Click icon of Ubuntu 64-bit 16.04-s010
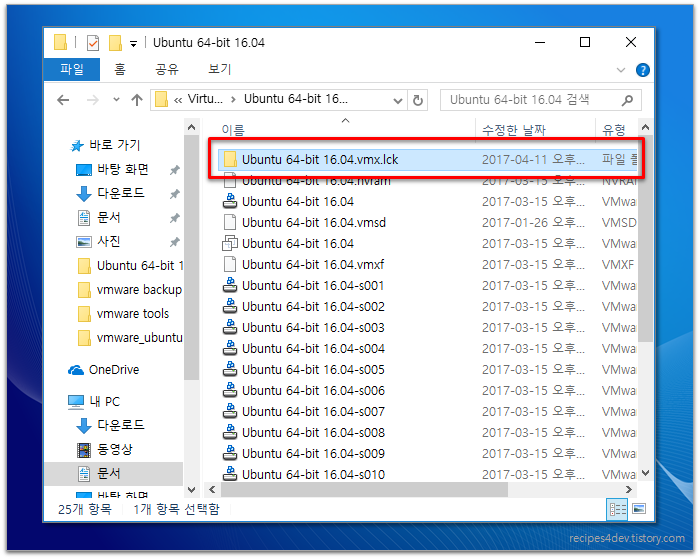The width and height of the screenshot is (700, 560). [230, 473]
